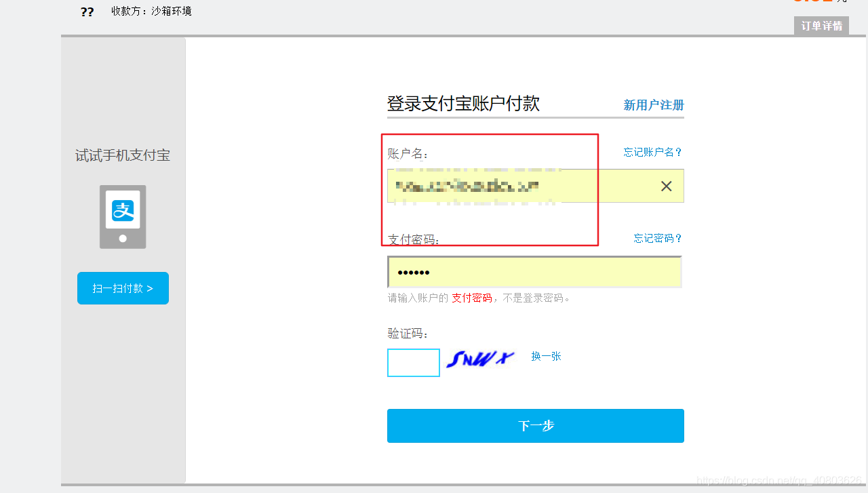Click the 收款方：沙箱环境 text
This screenshot has height=493, width=868.
tap(152, 11)
